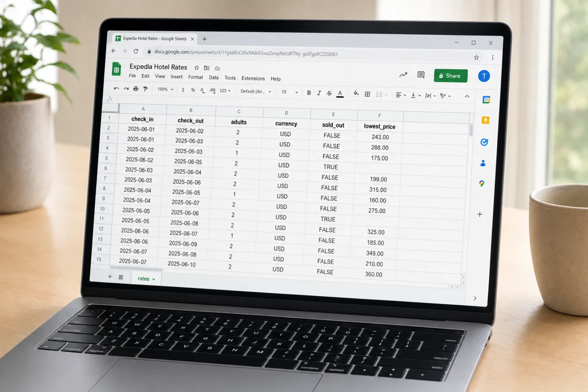Open the View menu
This screenshot has height=392, width=588.
(160, 76)
